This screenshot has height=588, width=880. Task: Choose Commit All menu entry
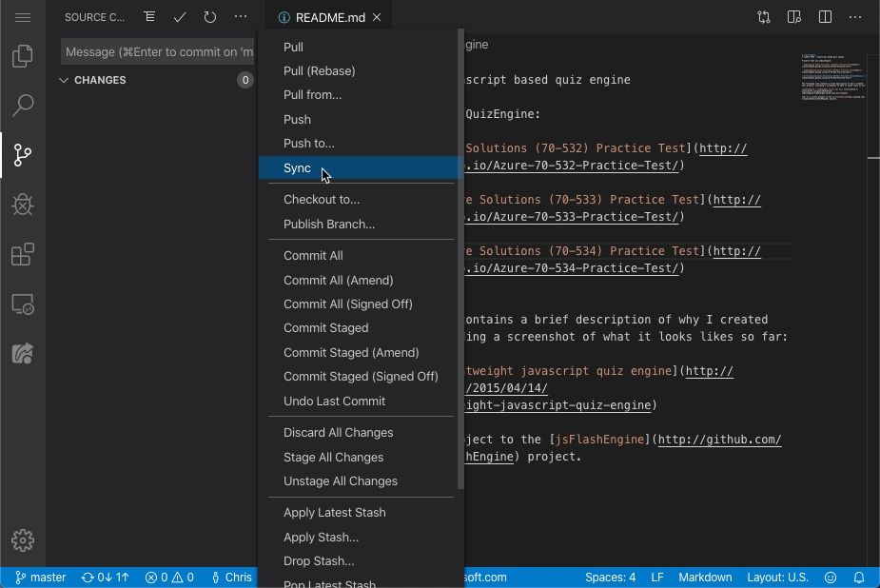(x=361, y=256)
